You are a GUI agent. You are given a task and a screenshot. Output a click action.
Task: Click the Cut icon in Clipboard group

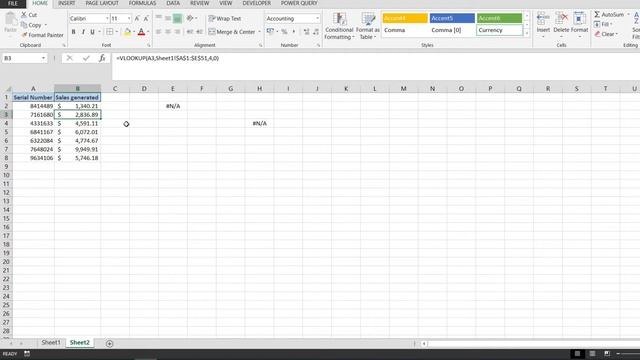point(24,15)
